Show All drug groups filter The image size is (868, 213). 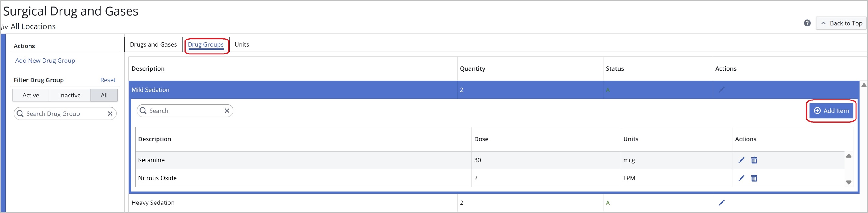click(104, 95)
